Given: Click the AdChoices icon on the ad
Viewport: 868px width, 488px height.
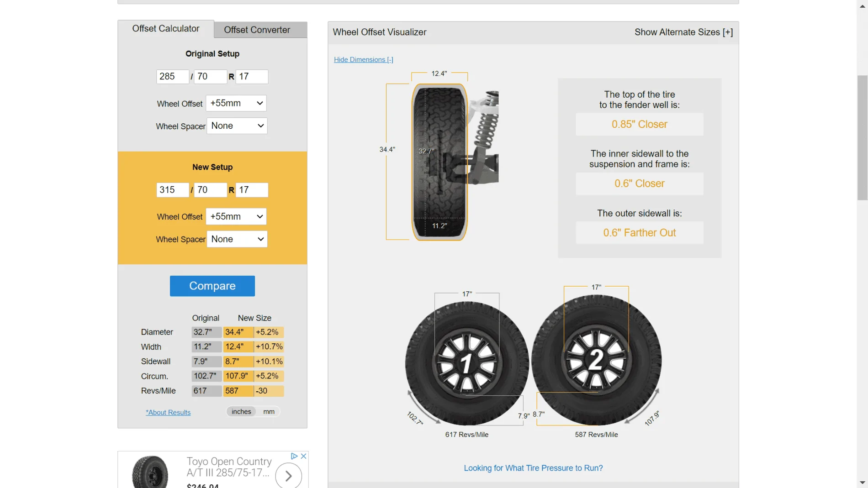Looking at the screenshot, I should click(x=294, y=456).
